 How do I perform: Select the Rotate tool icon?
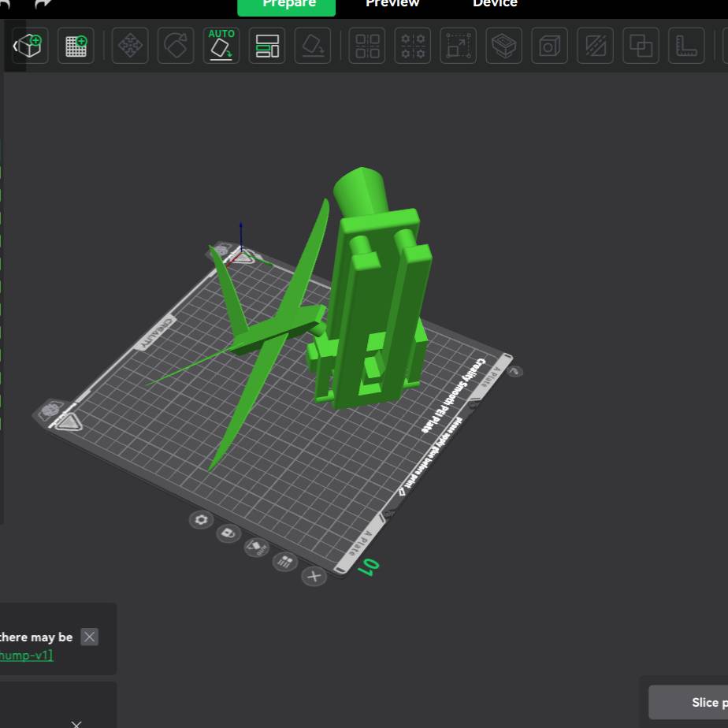coord(176,46)
